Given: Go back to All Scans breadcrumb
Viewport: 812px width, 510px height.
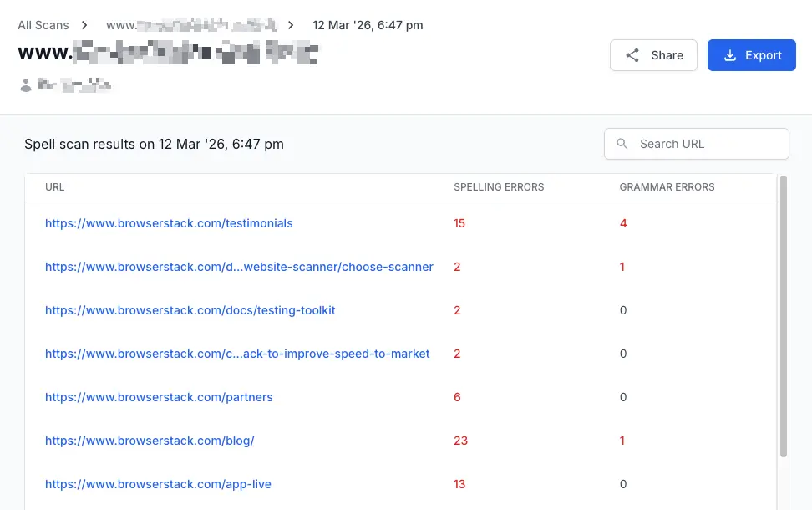Looking at the screenshot, I should point(43,25).
